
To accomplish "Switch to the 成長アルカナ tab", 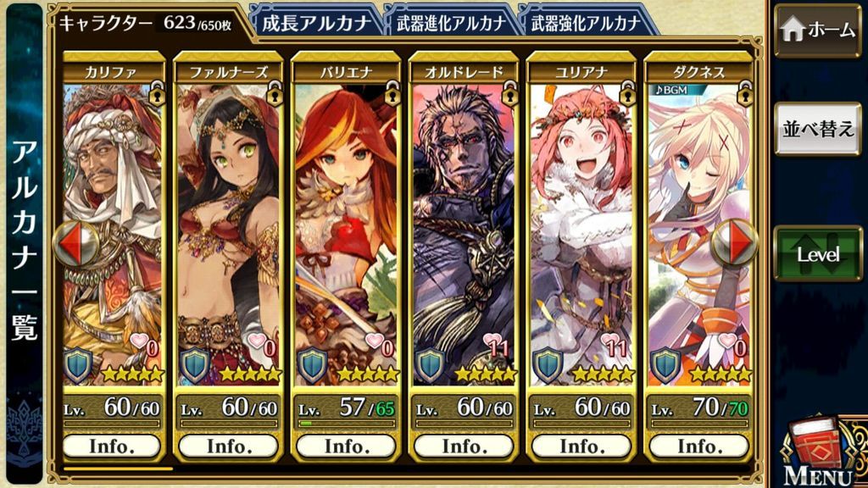I will coord(316,23).
